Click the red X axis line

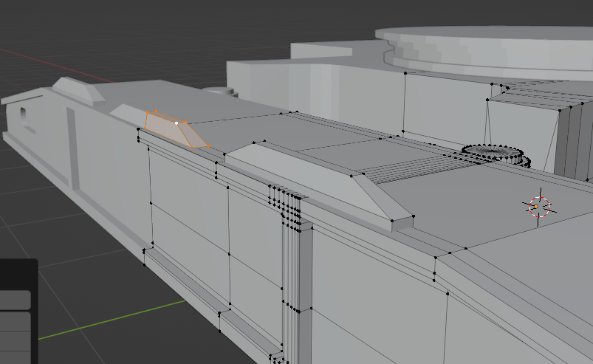click(57, 66)
